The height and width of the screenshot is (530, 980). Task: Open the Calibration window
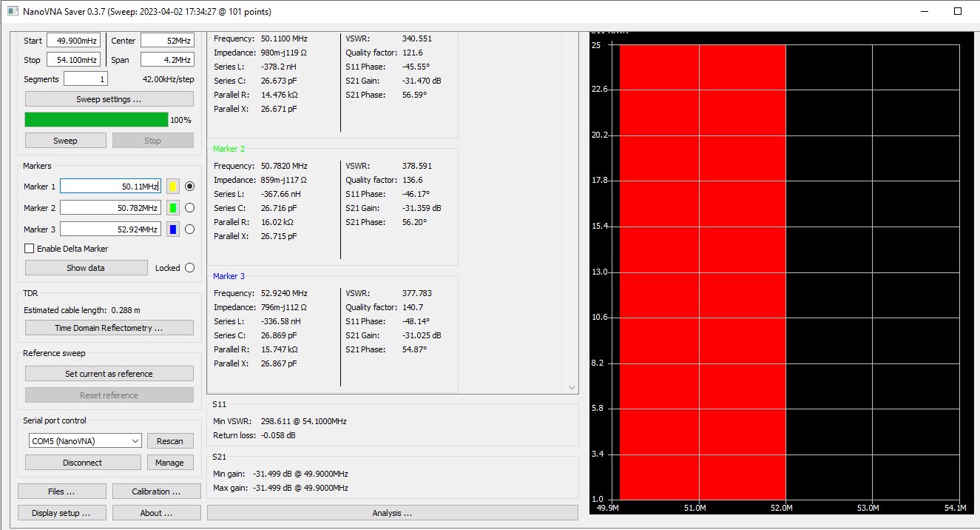pyautogui.click(x=156, y=492)
